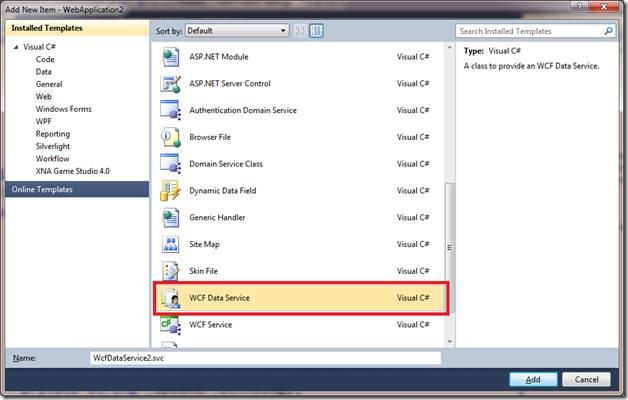The width and height of the screenshot is (628, 400).
Task: Switch to medium icons view
Action: click(x=316, y=31)
